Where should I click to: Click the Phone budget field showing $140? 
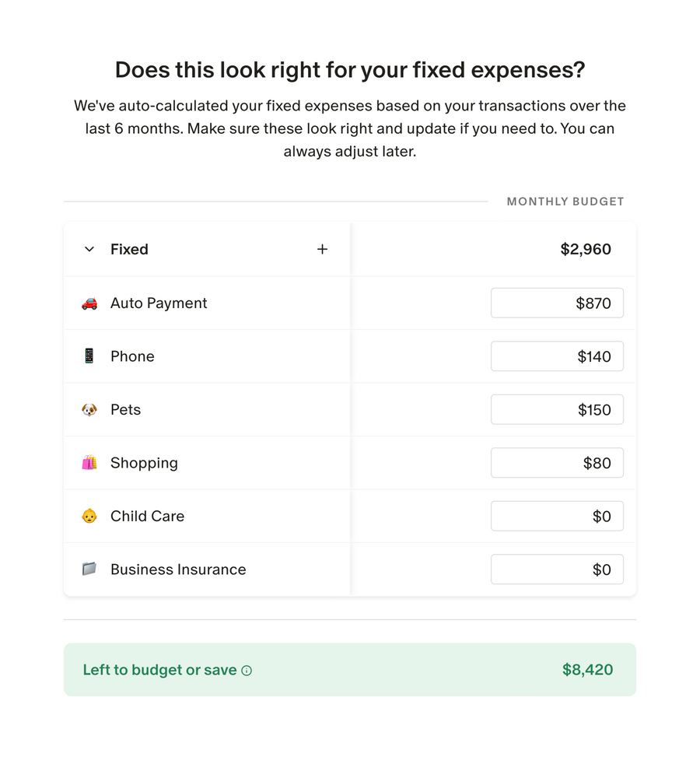[557, 356]
